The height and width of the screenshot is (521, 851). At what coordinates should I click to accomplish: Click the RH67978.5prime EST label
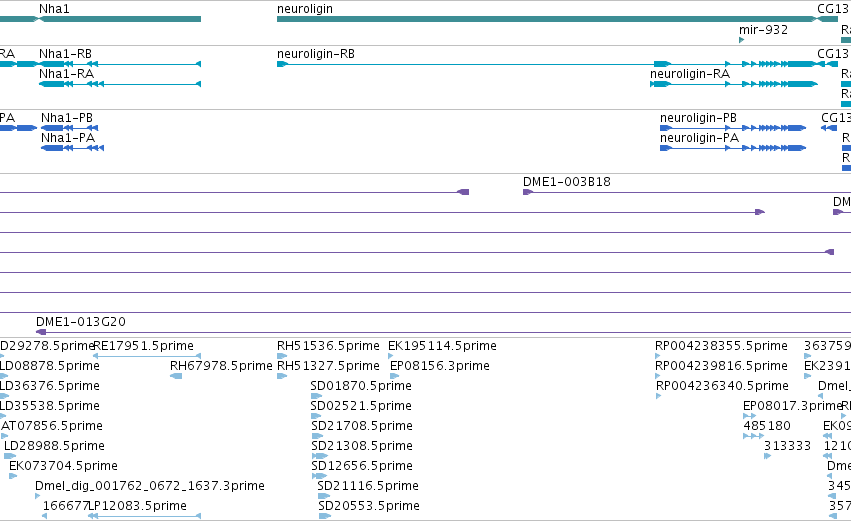(x=221, y=366)
